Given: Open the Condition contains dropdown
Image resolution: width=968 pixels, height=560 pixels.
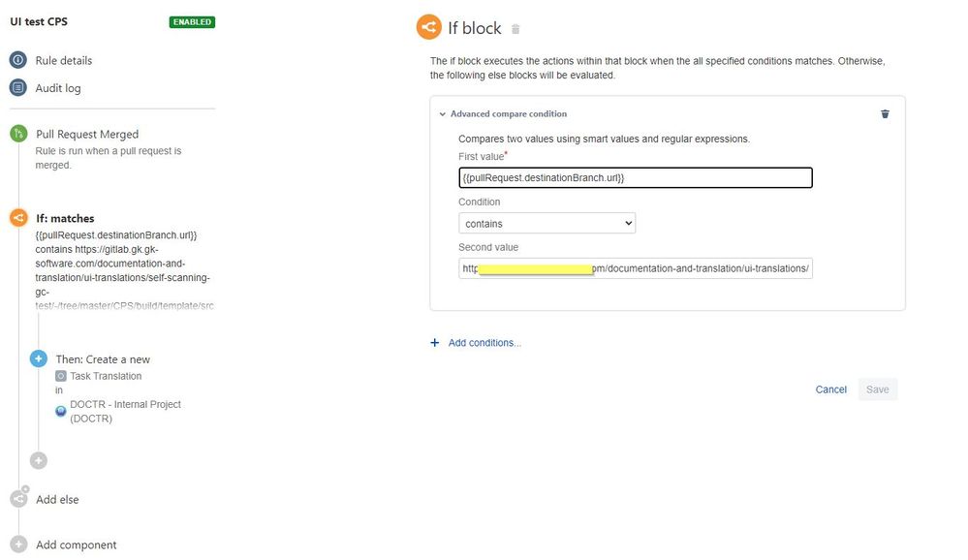Looking at the screenshot, I should coord(546,224).
